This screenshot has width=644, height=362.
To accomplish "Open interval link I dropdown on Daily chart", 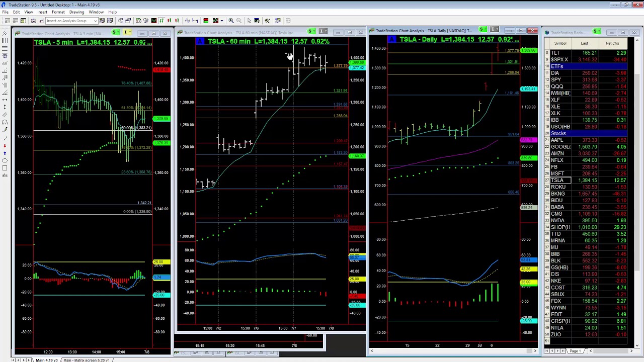I will click(x=495, y=30).
